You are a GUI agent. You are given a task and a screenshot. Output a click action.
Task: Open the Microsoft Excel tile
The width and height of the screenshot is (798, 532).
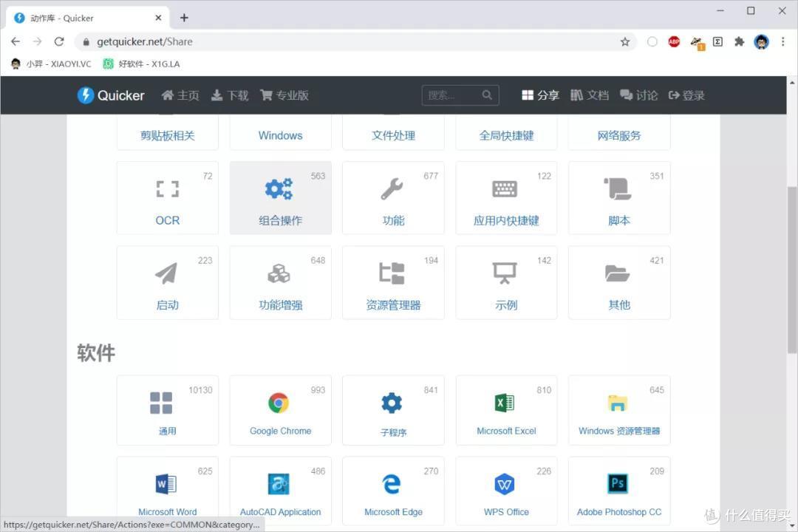click(x=506, y=410)
